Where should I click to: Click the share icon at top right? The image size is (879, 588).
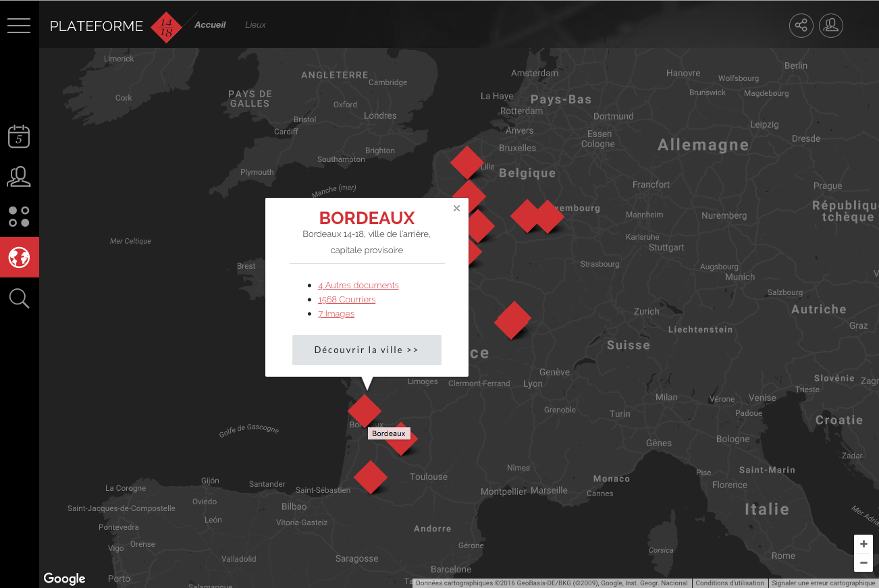point(801,26)
